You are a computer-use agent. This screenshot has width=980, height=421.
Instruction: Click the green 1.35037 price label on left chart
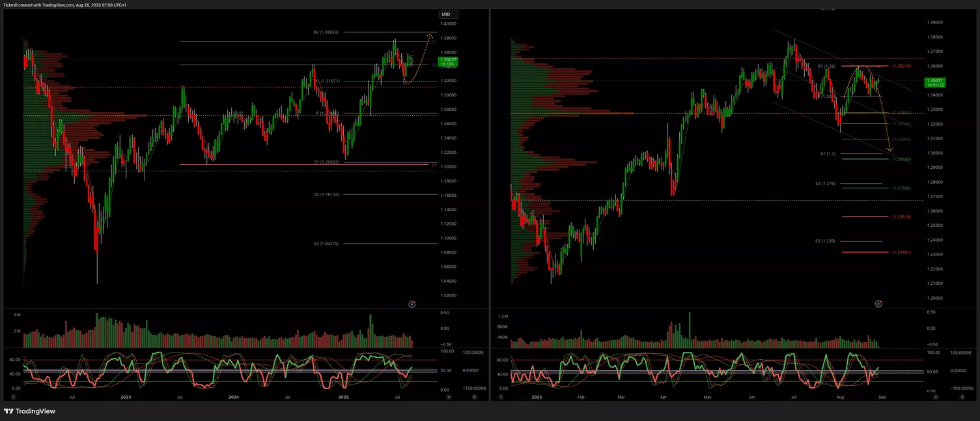pos(448,62)
